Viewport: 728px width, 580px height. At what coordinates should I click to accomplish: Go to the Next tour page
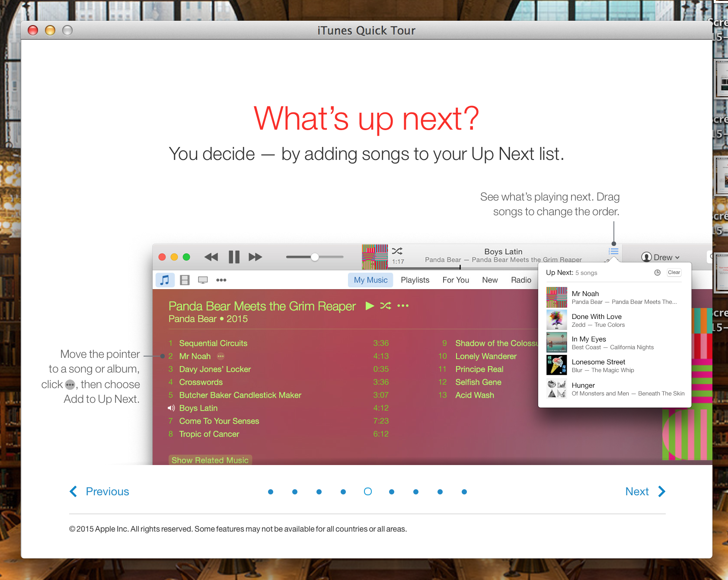pyautogui.click(x=645, y=491)
